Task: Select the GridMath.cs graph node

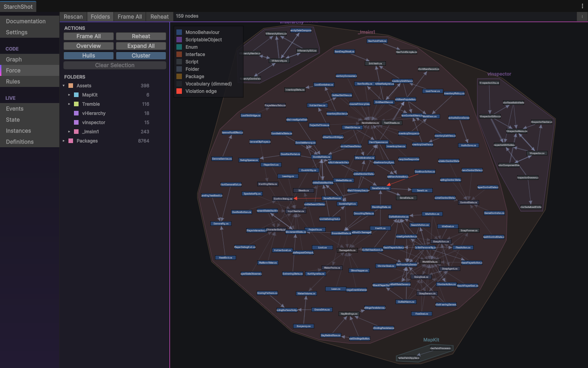Action: [375, 63]
